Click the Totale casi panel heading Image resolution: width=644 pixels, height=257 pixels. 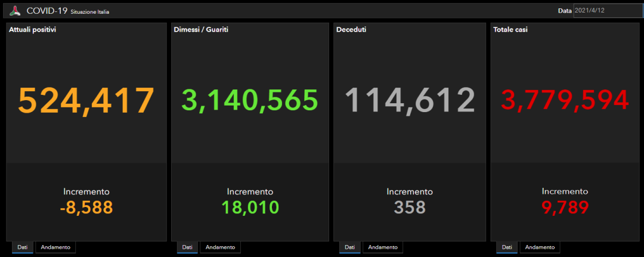510,30
